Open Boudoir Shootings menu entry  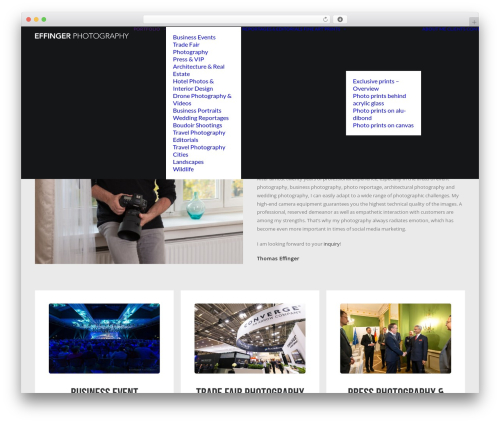coord(197,125)
